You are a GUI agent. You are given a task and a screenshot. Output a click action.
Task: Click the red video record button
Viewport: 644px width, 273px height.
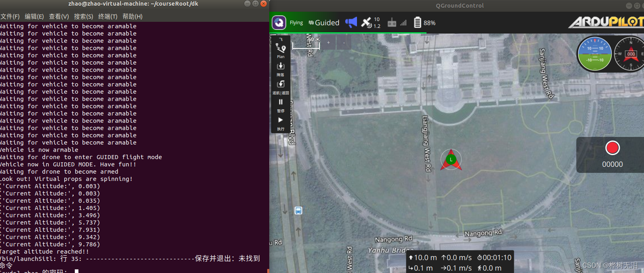[x=612, y=148]
